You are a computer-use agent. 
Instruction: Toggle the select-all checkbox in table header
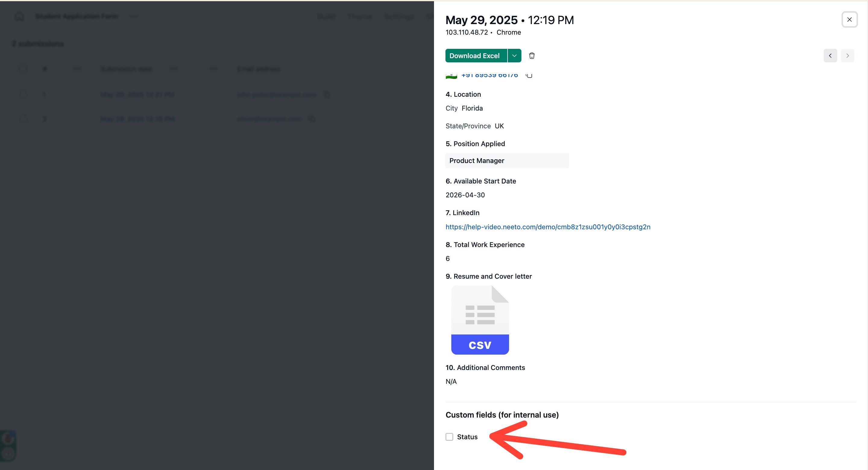point(23,69)
